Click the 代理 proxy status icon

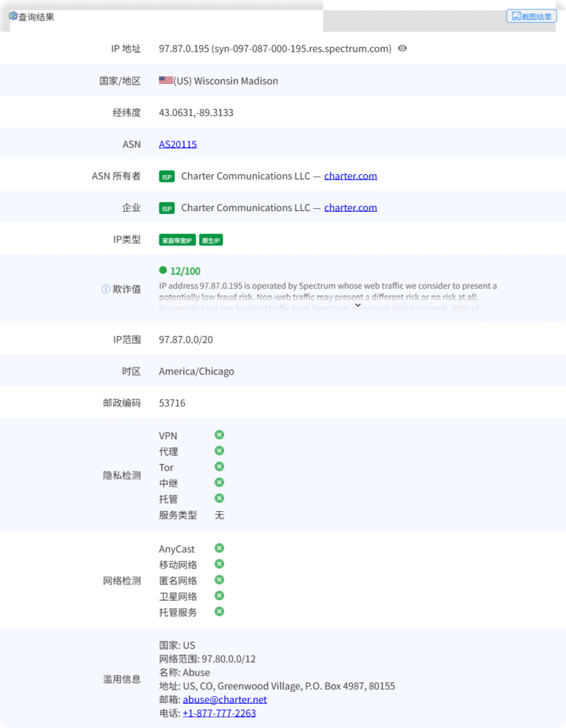[220, 451]
